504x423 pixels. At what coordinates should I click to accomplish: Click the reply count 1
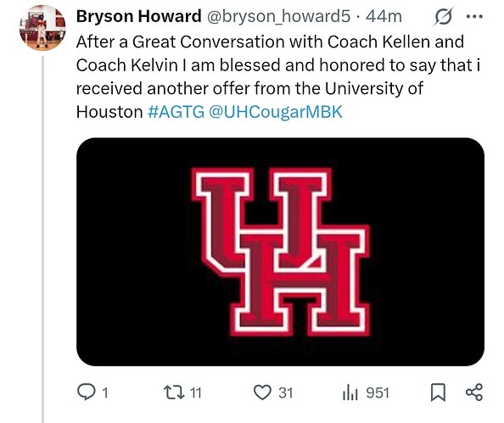pyautogui.click(x=105, y=392)
